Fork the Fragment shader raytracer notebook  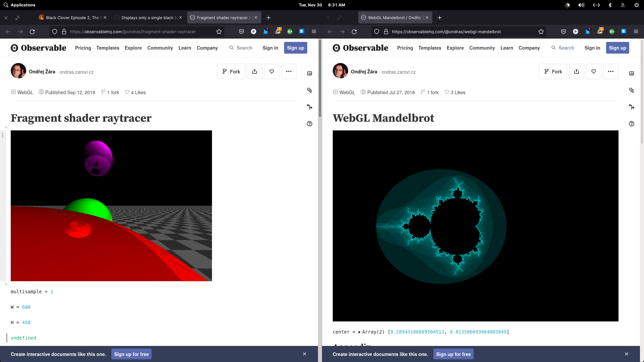point(231,71)
